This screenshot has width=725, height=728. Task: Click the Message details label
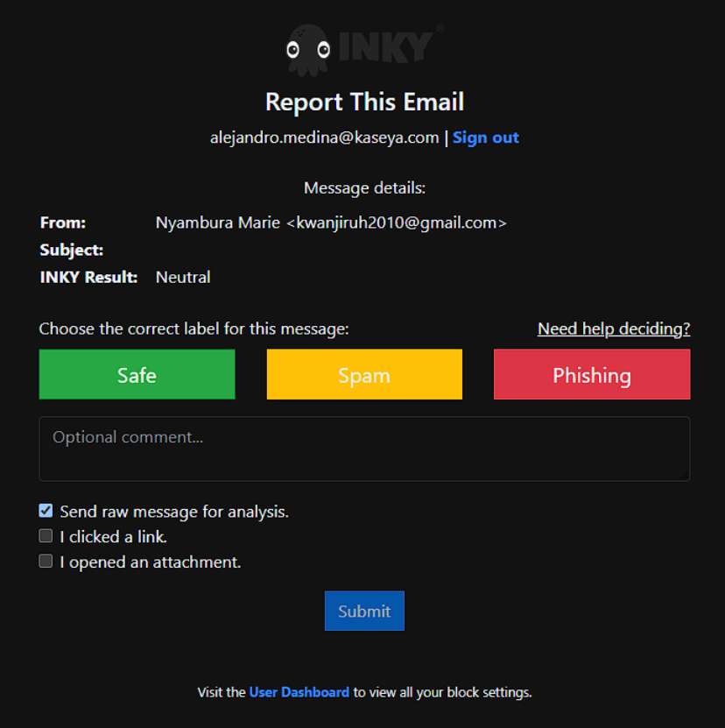point(364,188)
